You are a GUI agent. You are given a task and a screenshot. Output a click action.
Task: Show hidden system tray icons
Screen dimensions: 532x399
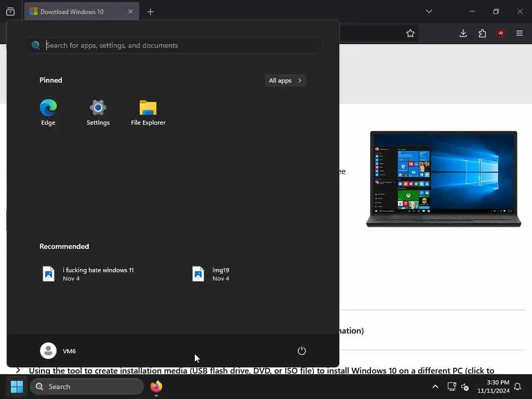tap(435, 387)
